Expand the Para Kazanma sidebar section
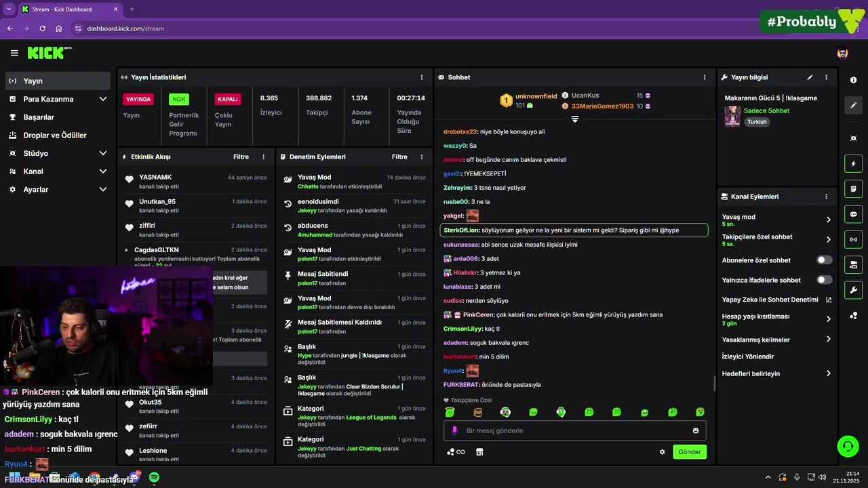The height and width of the screenshot is (488, 868). (x=103, y=99)
